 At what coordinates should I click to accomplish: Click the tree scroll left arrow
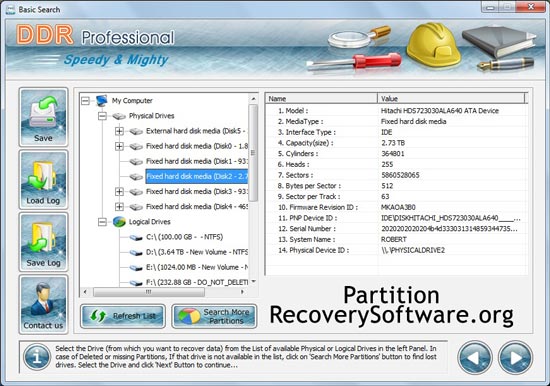pos(85,292)
